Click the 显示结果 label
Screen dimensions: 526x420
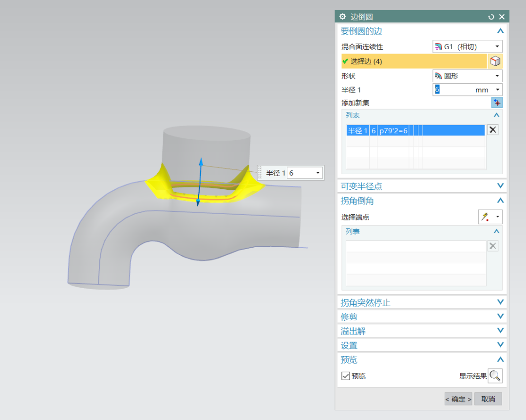472,376
